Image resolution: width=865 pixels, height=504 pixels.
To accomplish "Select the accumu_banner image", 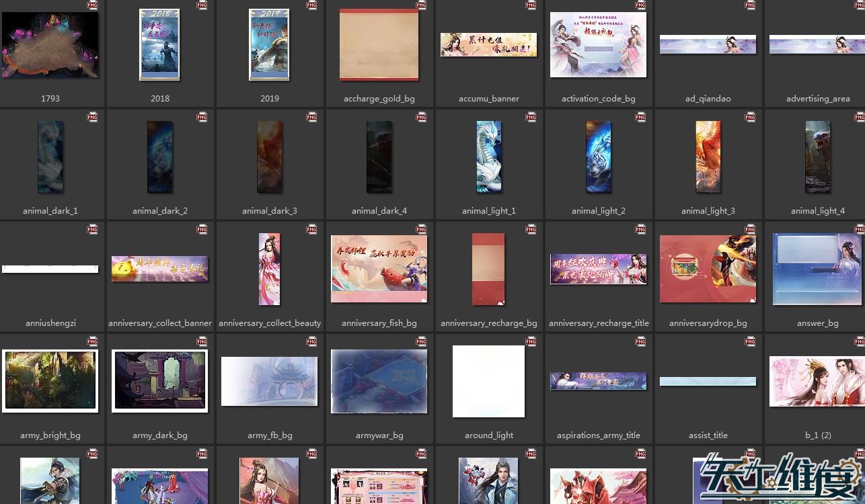I will (488, 45).
